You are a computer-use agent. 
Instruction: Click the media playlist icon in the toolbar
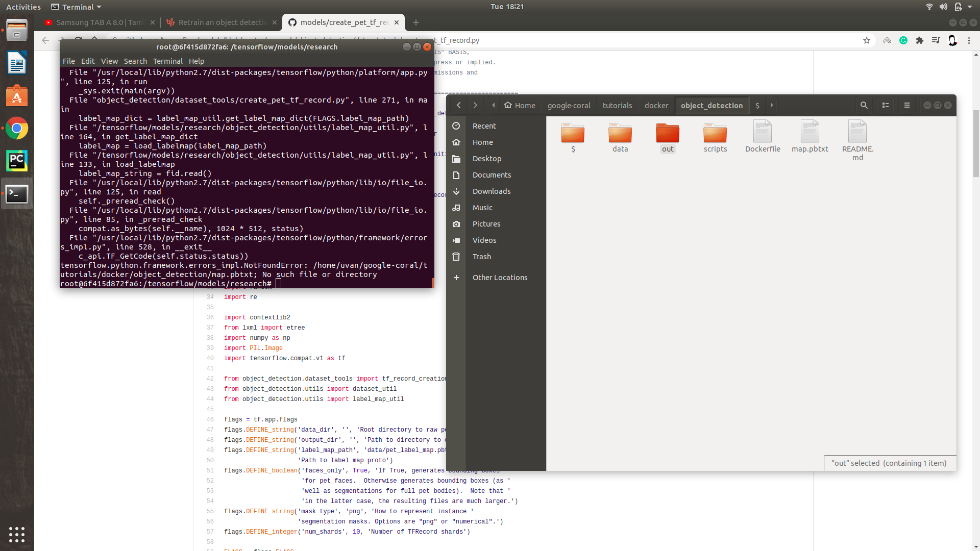click(x=936, y=40)
